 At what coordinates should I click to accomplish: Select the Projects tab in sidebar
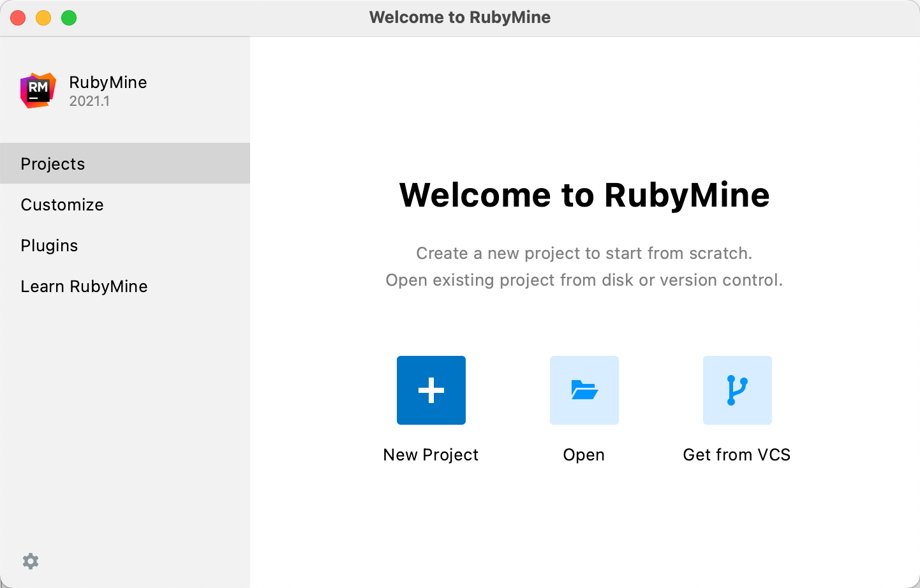tap(125, 163)
